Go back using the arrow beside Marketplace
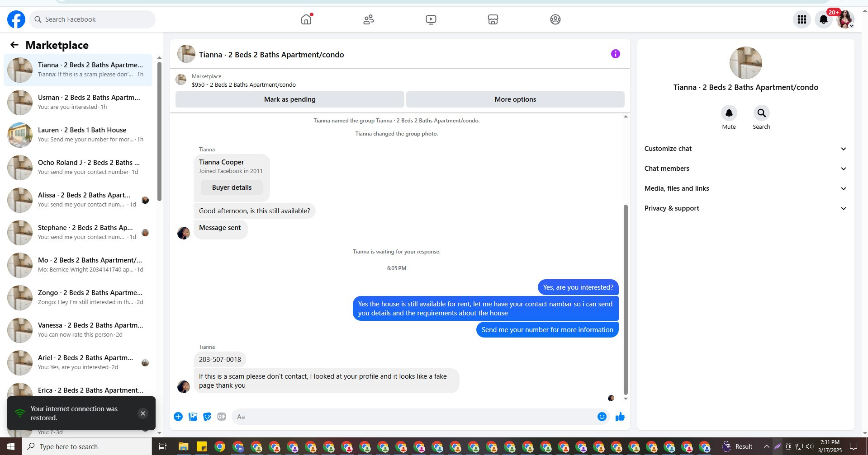 pos(14,45)
